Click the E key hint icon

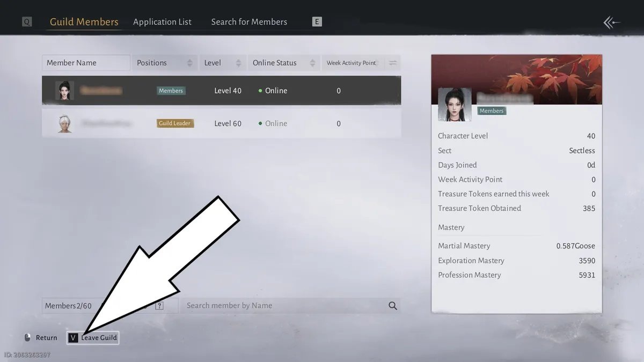click(x=317, y=22)
